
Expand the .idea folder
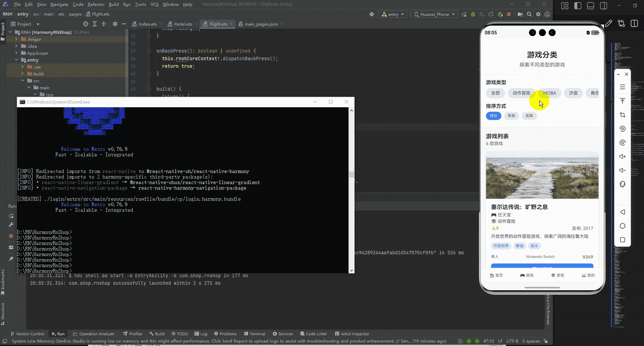coord(17,46)
